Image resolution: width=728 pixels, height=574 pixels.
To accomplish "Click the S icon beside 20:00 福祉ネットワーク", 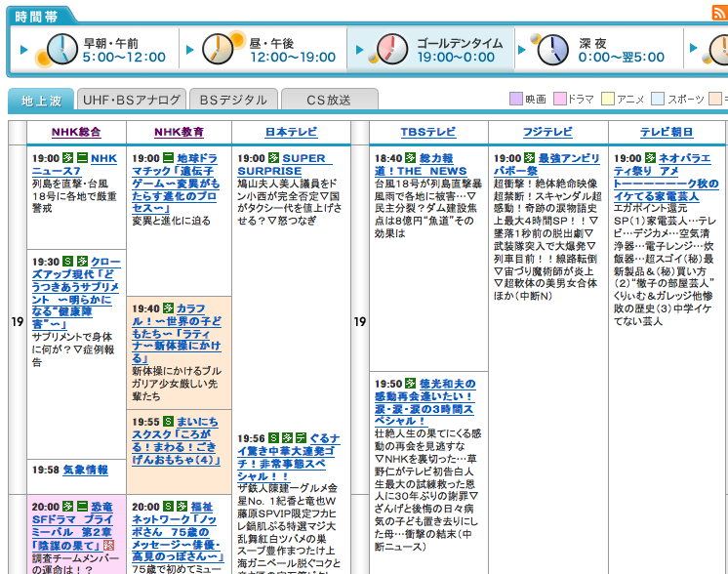I will coord(168,507).
